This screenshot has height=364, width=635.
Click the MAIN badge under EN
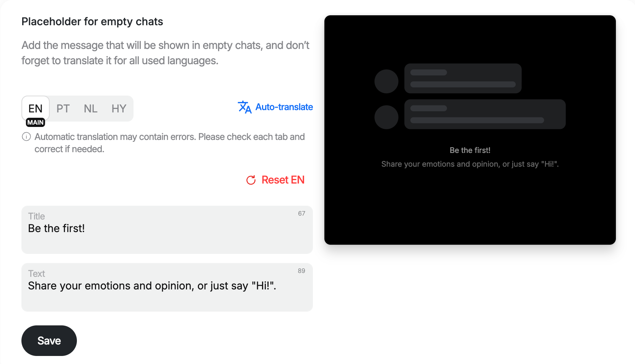pos(36,122)
